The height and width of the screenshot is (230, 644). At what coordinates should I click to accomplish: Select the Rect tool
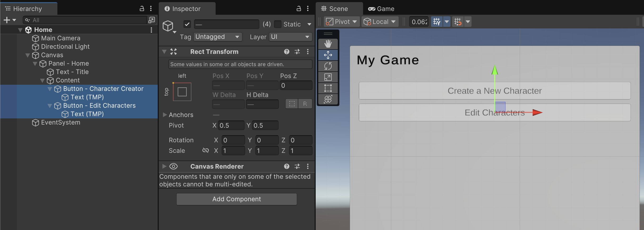(328, 88)
